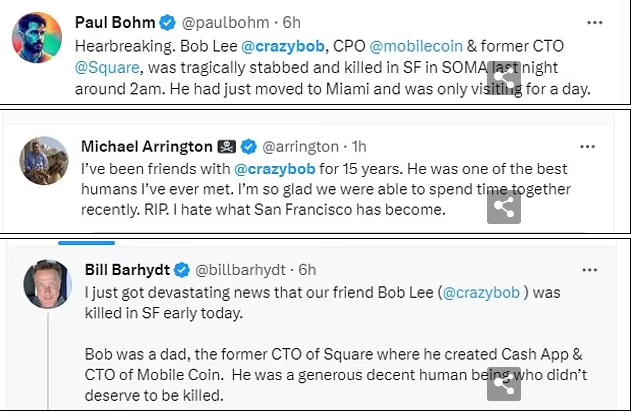Open more options on Bill Barhydt's tweet

click(x=594, y=268)
